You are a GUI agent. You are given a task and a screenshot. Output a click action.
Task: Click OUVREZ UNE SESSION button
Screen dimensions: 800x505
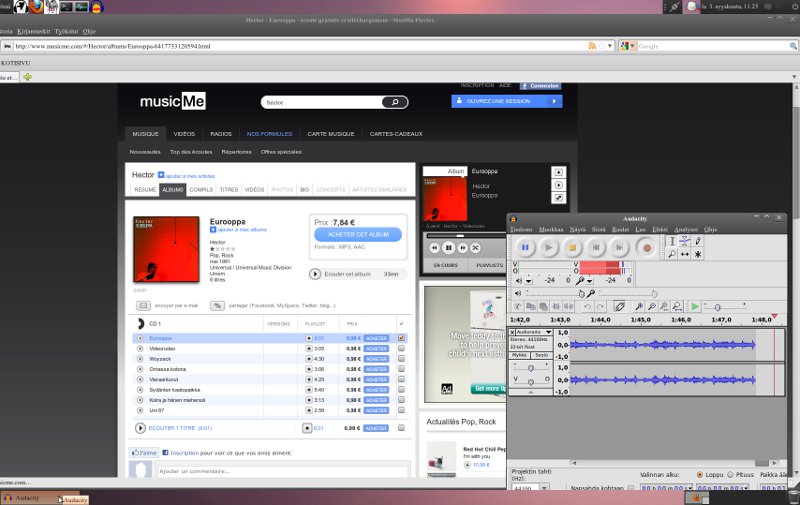(507, 101)
